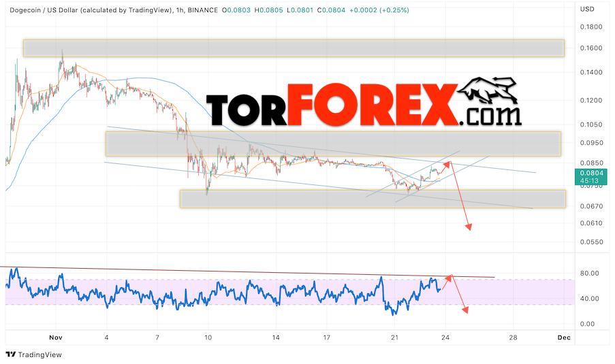Click the TradingView logo icon
Image resolution: width=615 pixels, height=364 pixels.
11,354
